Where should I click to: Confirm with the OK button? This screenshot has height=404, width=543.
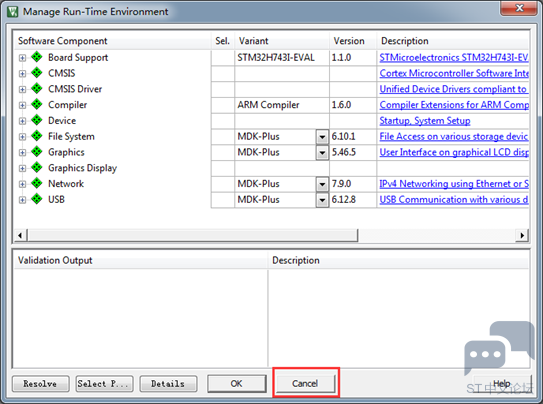pos(237,384)
